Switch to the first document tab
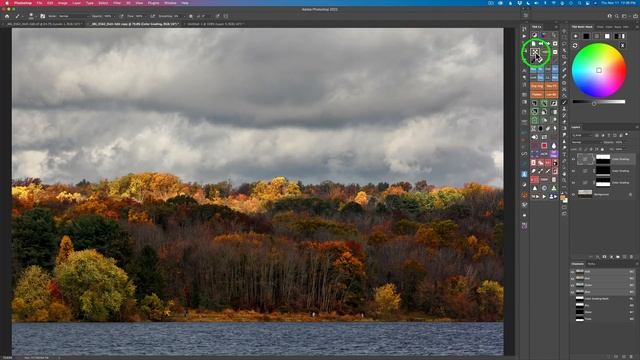Viewport: 640px width, 360px height. pyautogui.click(x=43, y=24)
